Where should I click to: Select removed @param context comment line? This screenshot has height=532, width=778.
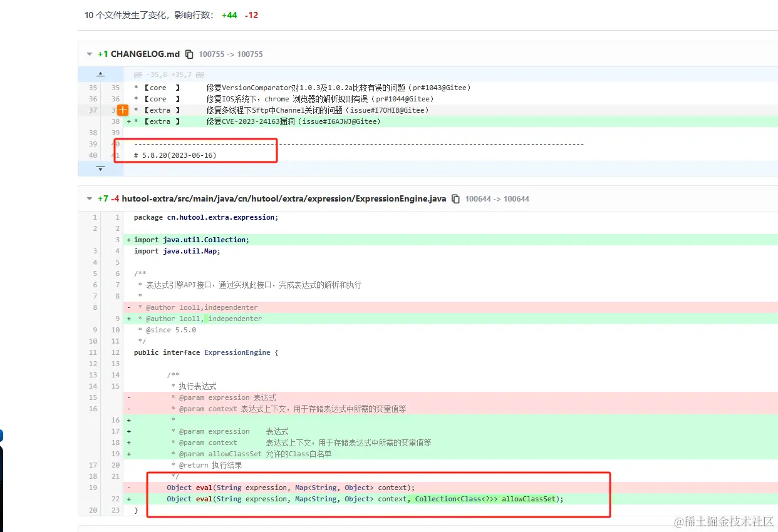tap(288, 409)
